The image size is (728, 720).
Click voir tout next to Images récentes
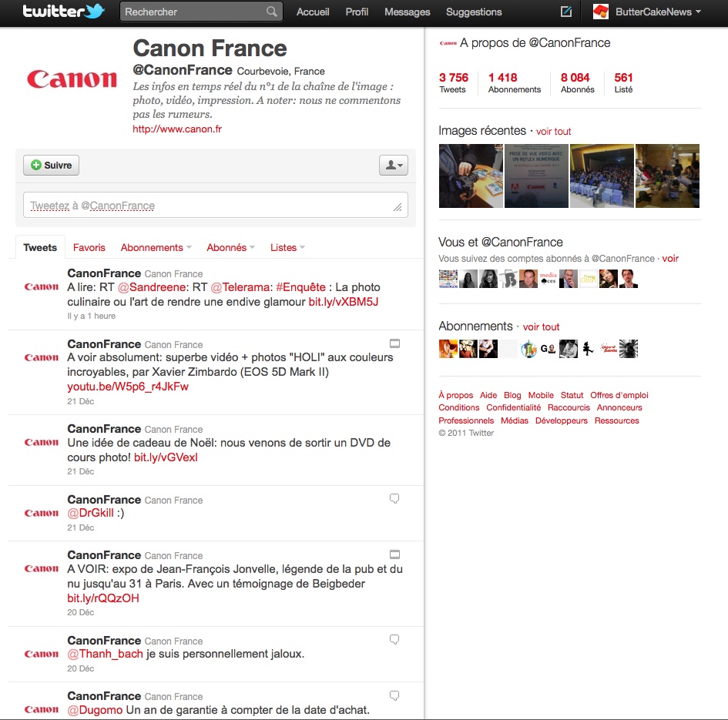[x=554, y=131]
